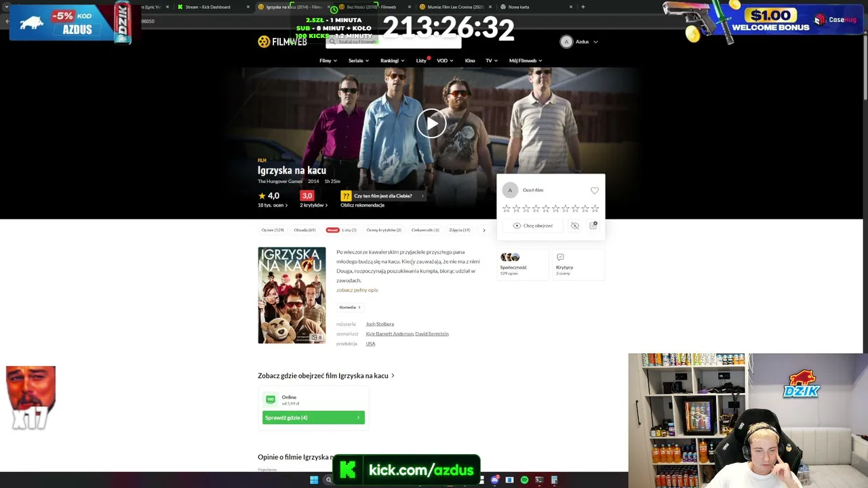Rate the film ten stars

(x=595, y=209)
